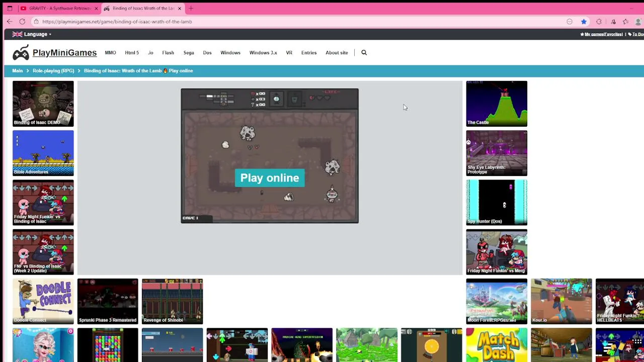The image size is (644, 362).
Task: Open the Moon Forest RPG thumbnail
Action: coord(497,302)
